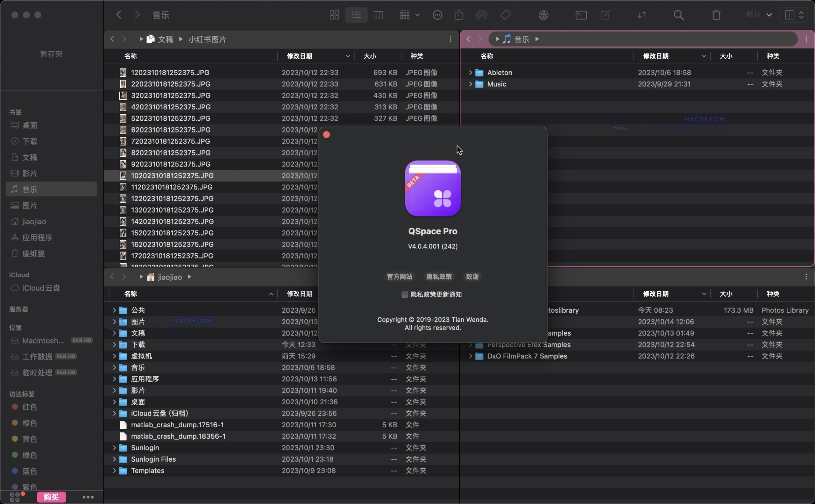
Task: Open the trash icon in the toolbar
Action: (716, 15)
